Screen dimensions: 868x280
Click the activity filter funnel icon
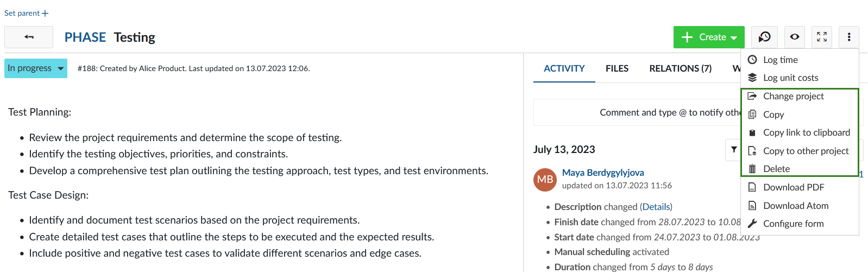tap(734, 150)
